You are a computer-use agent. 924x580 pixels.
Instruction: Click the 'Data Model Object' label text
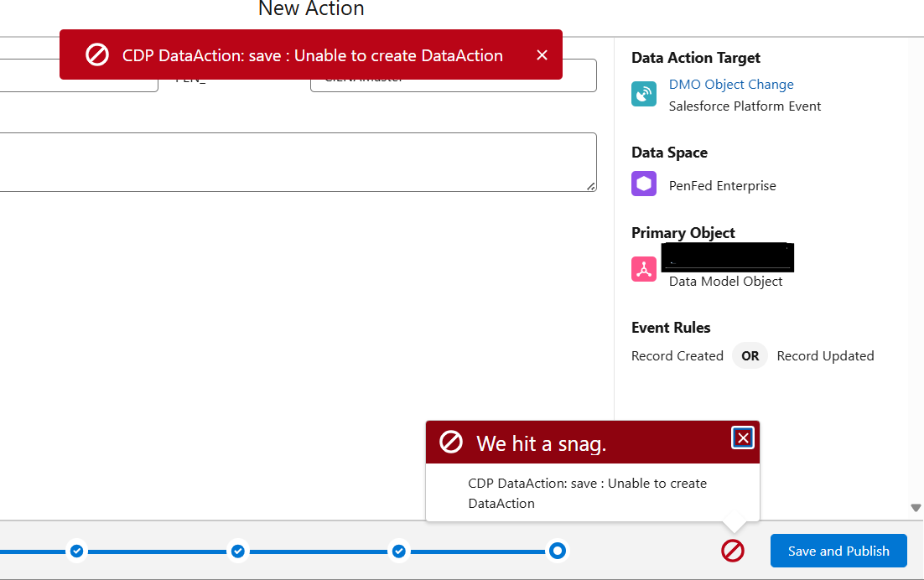(725, 282)
